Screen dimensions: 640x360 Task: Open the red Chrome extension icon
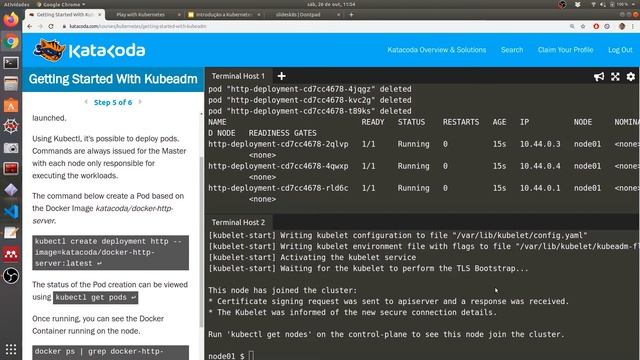click(x=596, y=26)
